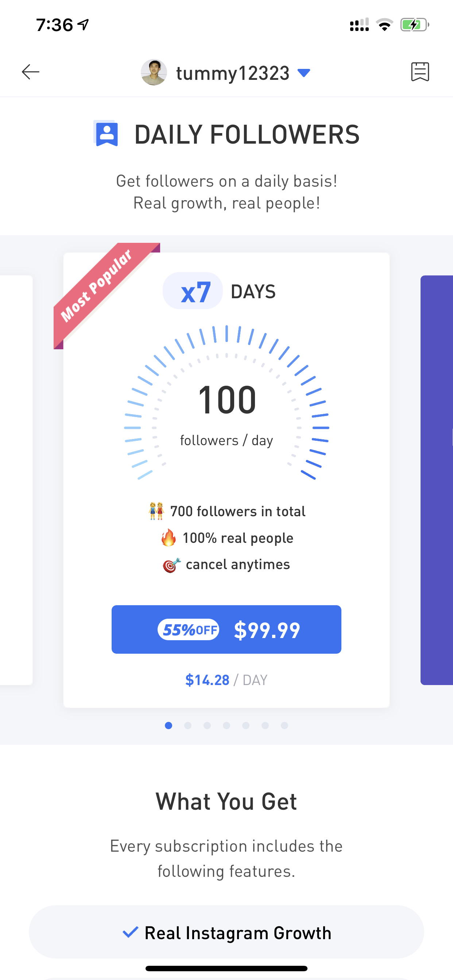
Task: Jump to the last carousel page dot
Action: click(284, 726)
